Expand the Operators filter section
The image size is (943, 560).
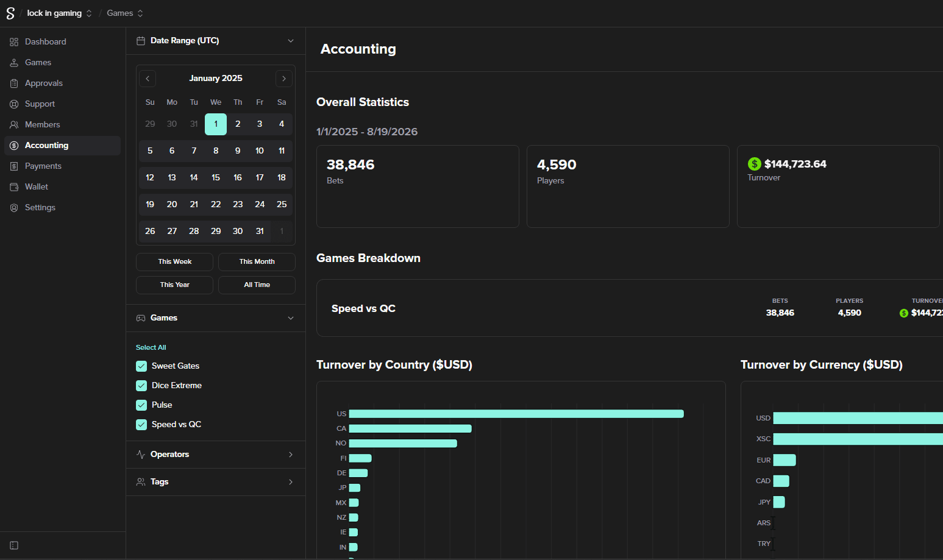pos(216,455)
